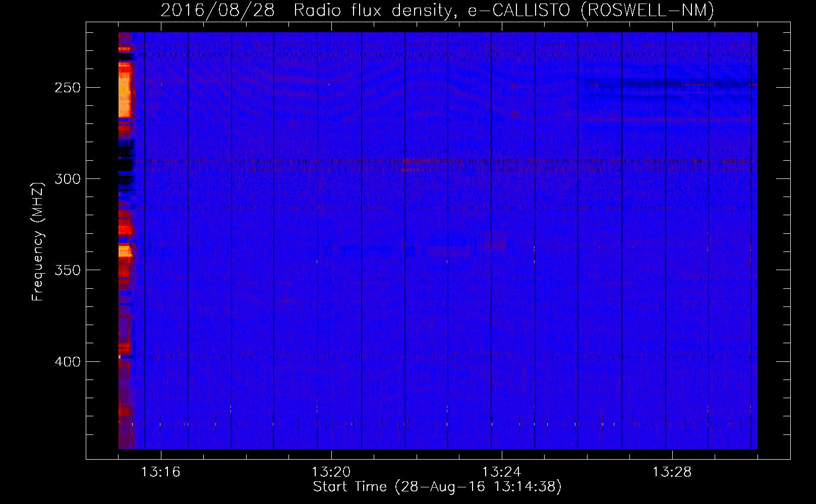Screen dimensions: 816x504
Task: Click the 250 frequency tick label
Action: coord(68,88)
